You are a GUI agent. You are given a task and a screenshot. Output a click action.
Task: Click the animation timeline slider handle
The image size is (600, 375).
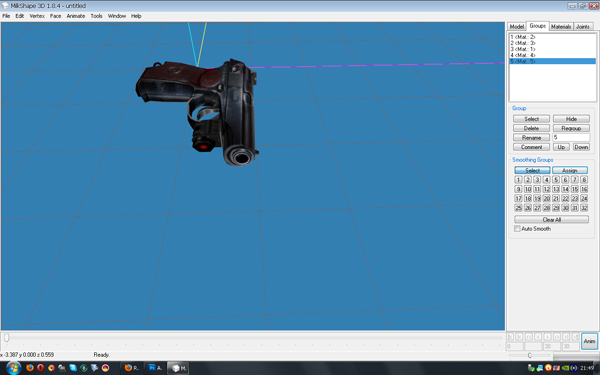click(x=7, y=338)
